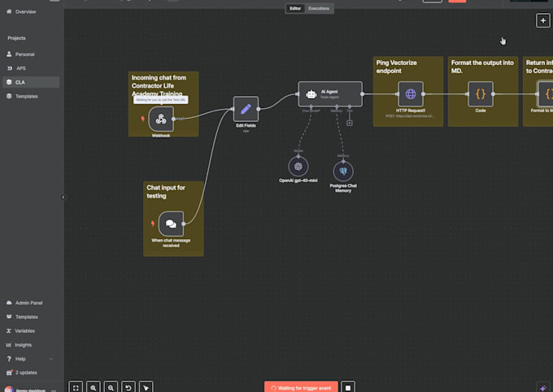The height and width of the screenshot is (392, 553).
Task: Click the Tidy up workflow arrow button
Action: 146,387
